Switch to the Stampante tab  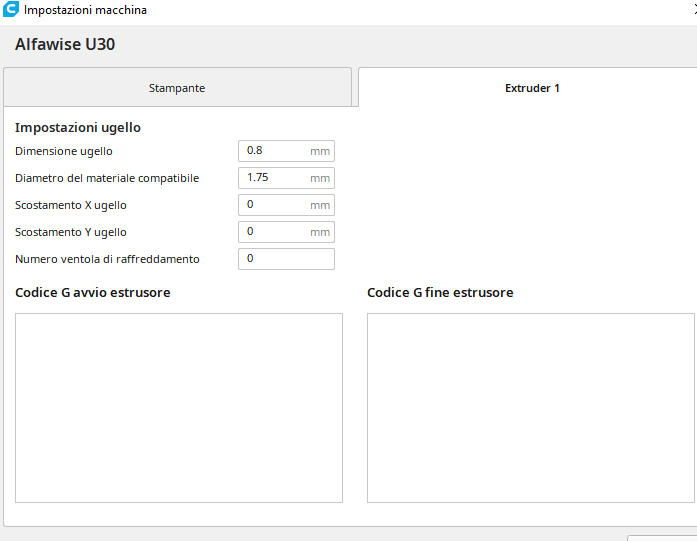(177, 88)
